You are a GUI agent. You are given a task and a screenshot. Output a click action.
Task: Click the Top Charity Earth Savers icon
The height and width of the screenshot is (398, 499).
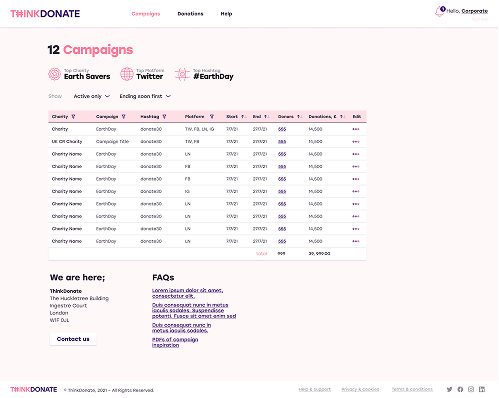54,74
